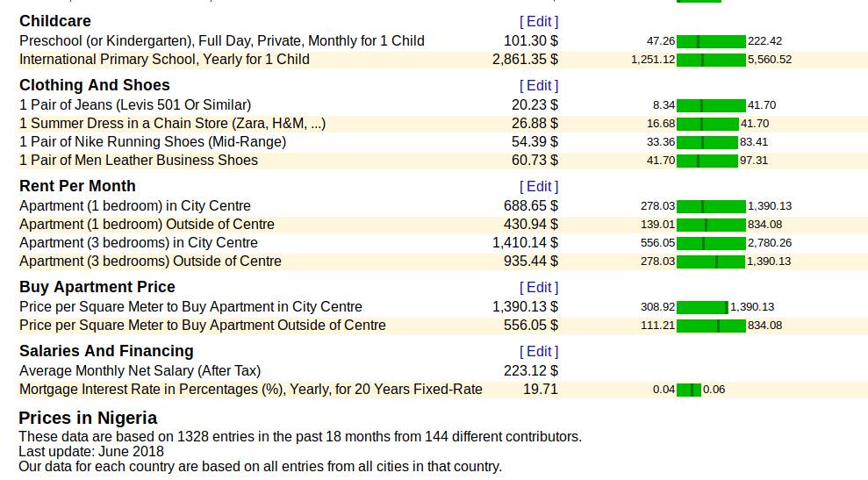The image size is (868, 480).
Task: Click Edit next to Rent Per Month
Action: (539, 186)
